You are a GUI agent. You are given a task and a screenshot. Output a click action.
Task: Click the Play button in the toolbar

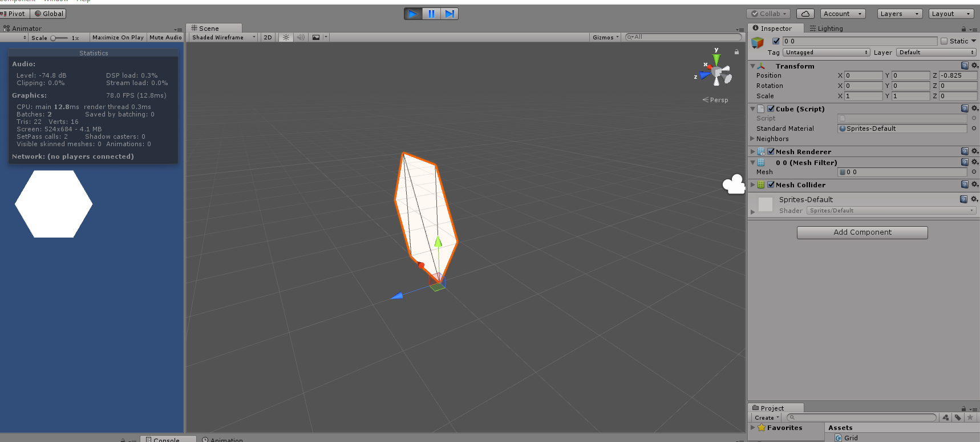click(413, 14)
